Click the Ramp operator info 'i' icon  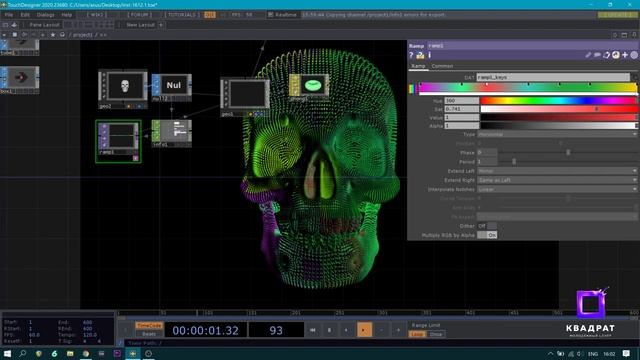pyautogui.click(x=429, y=55)
